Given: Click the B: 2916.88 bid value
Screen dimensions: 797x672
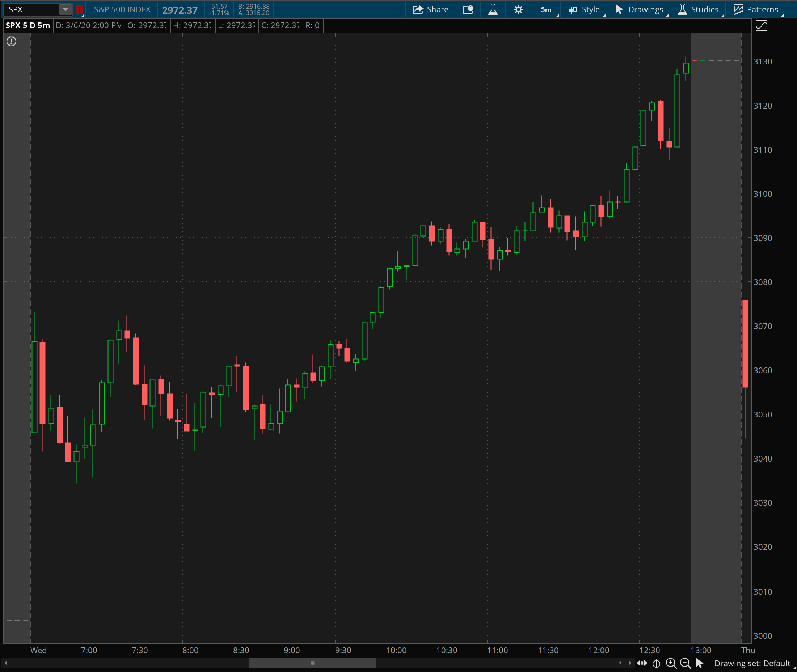Looking at the screenshot, I should (253, 7).
